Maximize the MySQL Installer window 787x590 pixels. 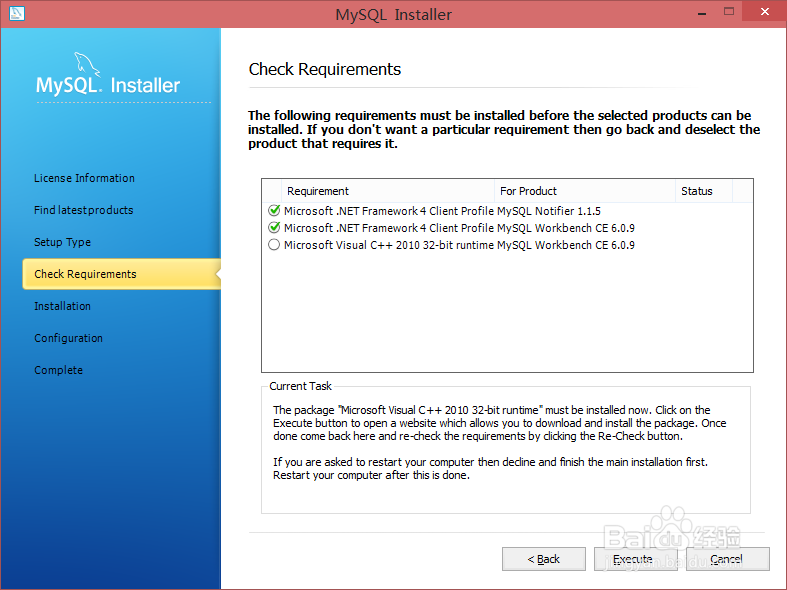729,12
